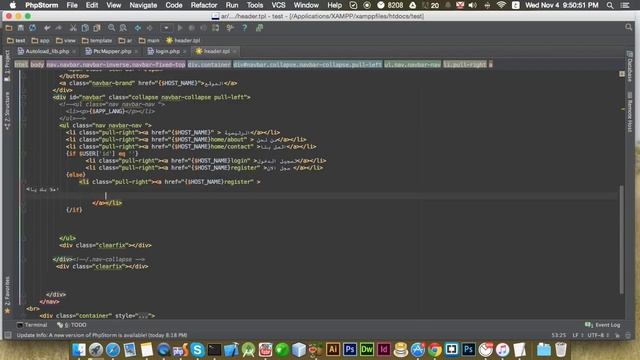The width and height of the screenshot is (640, 360).
Task: Click the Help question mark icon
Action: (244, 28)
